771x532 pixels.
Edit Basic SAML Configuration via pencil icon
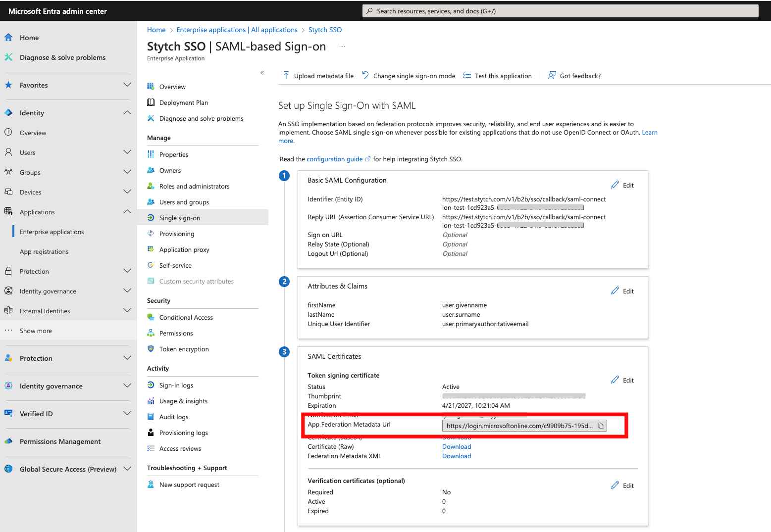tap(615, 185)
